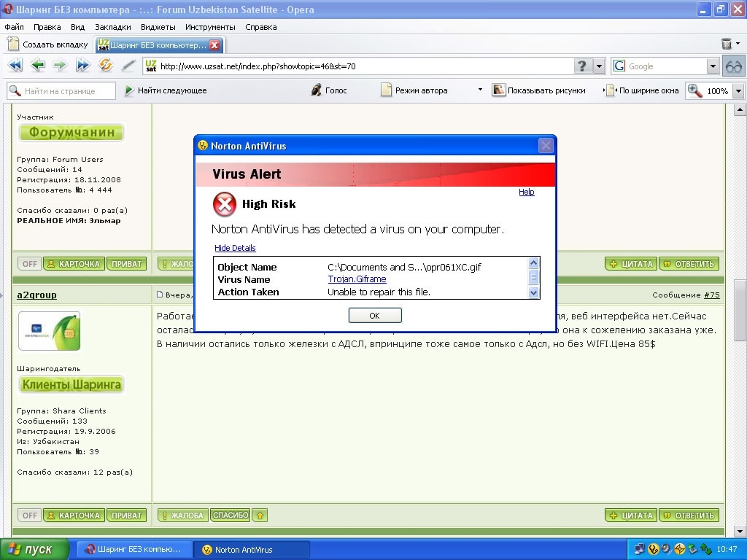
Task: Click the Найти на странице search field
Action: tap(62, 90)
